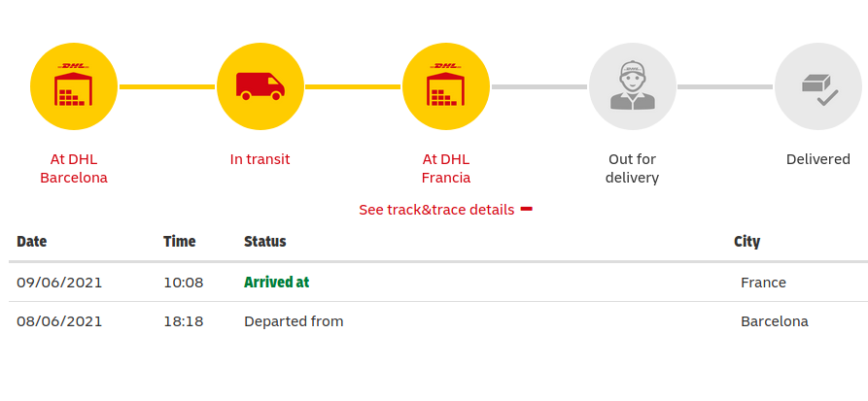Click the See track&trace details link
Screen dimensions: 868x401
[435, 210]
